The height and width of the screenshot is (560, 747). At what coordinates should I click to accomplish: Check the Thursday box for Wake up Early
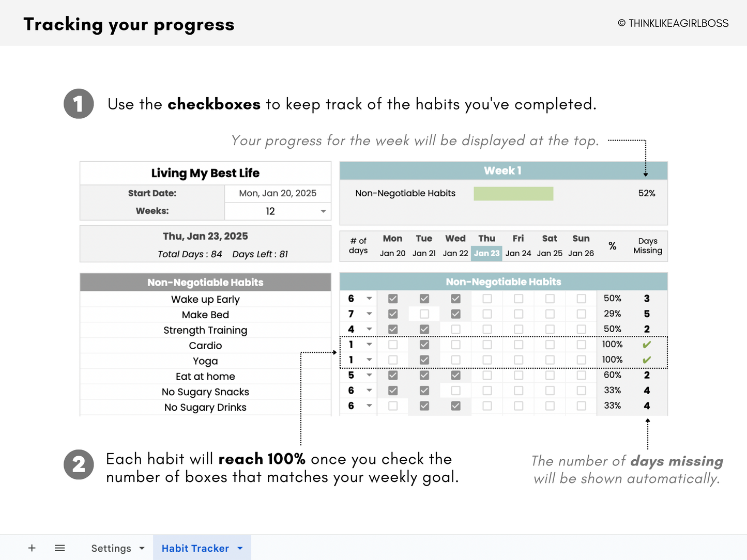tap(486, 298)
